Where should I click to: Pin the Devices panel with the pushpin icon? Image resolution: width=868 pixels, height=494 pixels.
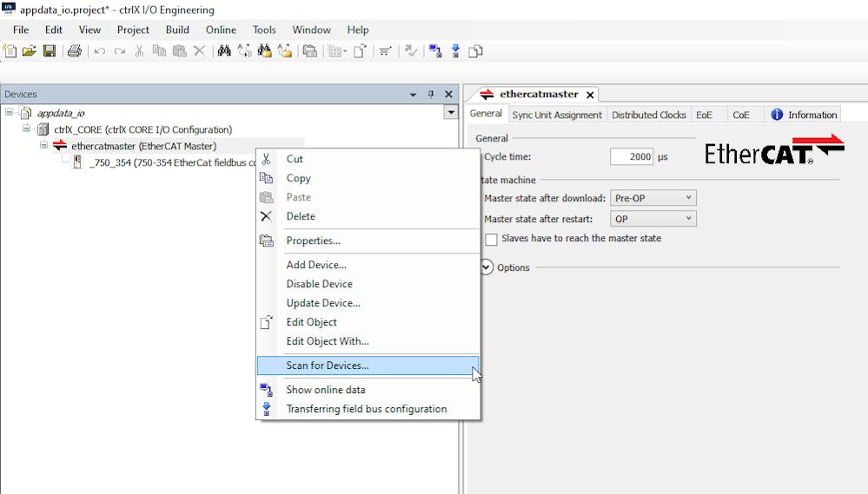(x=431, y=95)
